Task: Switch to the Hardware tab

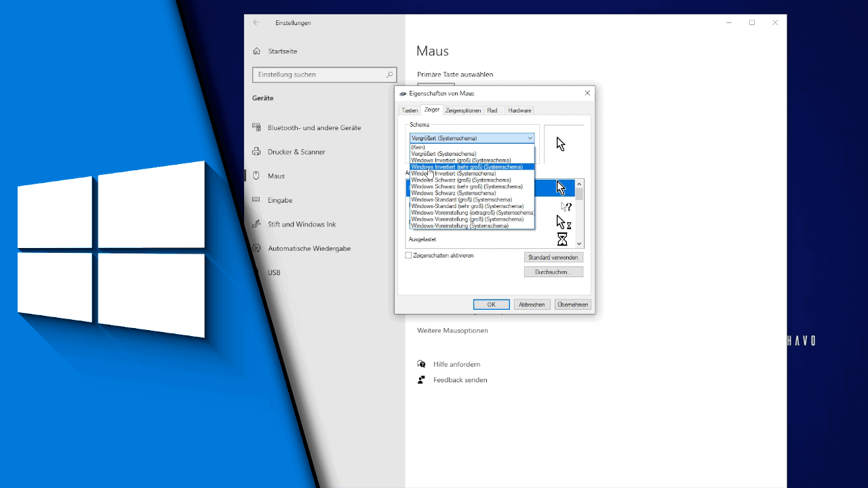Action: point(519,110)
